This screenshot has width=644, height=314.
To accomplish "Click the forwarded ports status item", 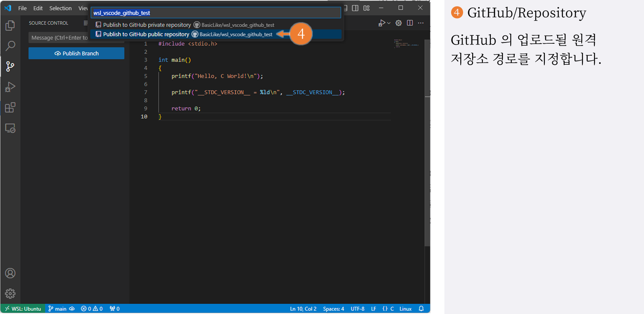I will click(115, 309).
